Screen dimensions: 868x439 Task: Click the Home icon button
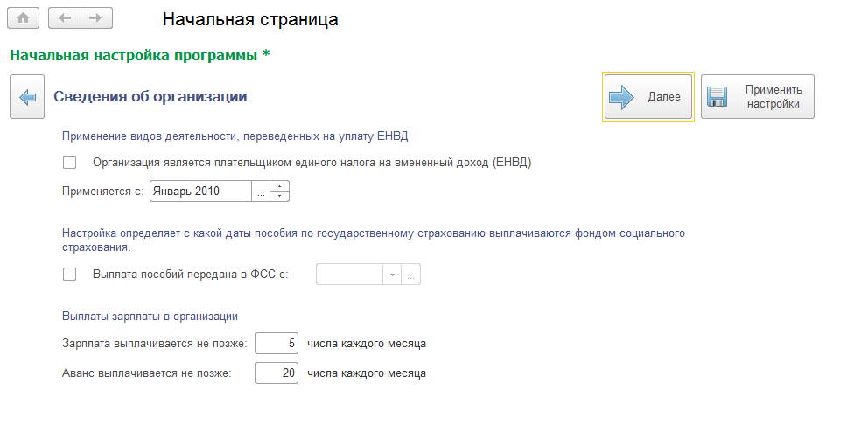[x=24, y=17]
